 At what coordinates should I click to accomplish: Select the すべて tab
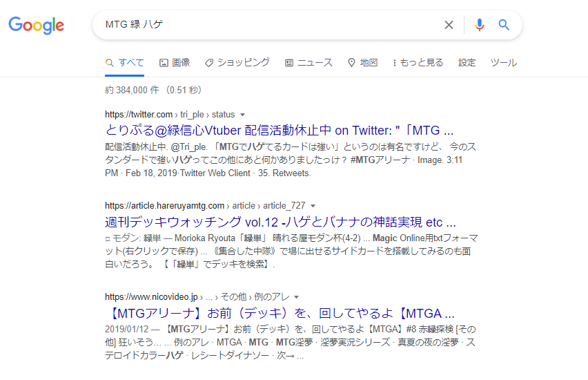coord(124,63)
